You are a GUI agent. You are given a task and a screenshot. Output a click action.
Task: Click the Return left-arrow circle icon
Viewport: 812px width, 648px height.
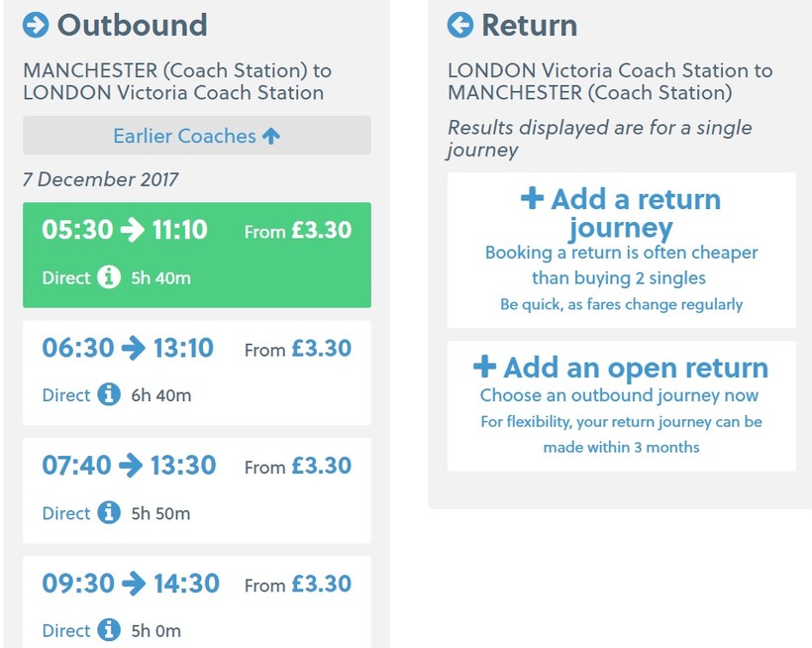(460, 25)
